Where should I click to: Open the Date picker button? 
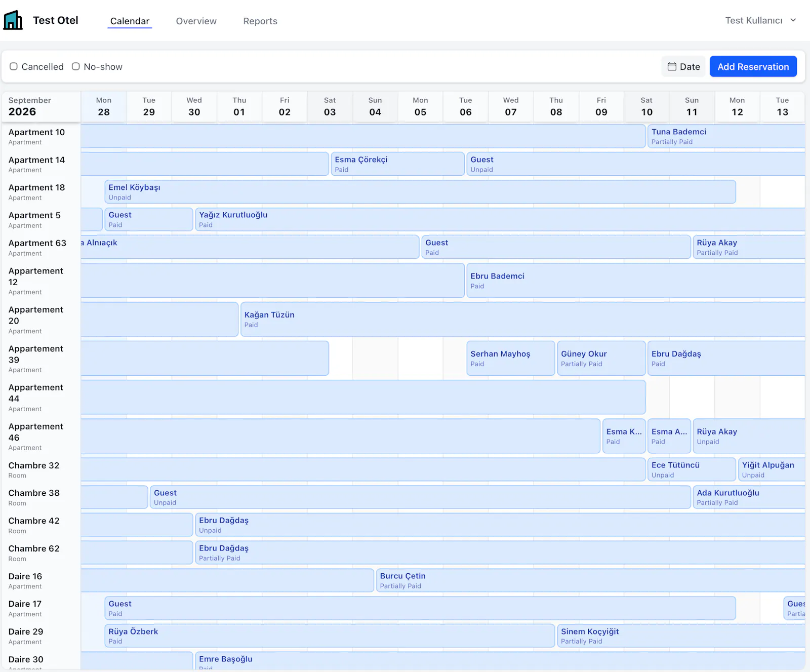pos(683,66)
